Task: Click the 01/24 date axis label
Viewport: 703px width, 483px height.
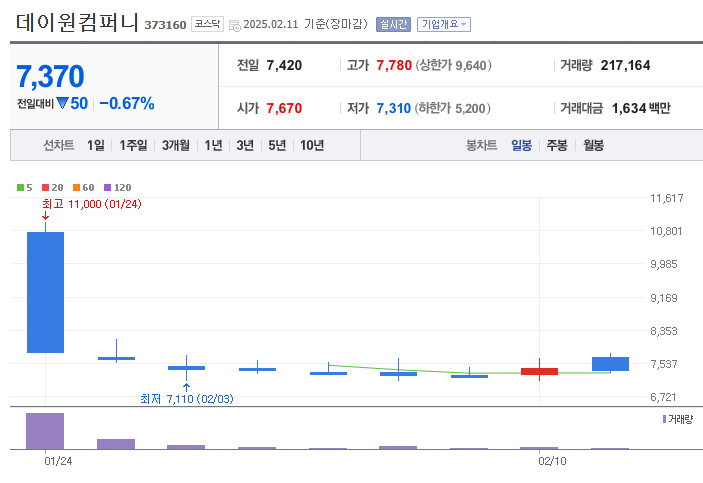Action: [58, 461]
